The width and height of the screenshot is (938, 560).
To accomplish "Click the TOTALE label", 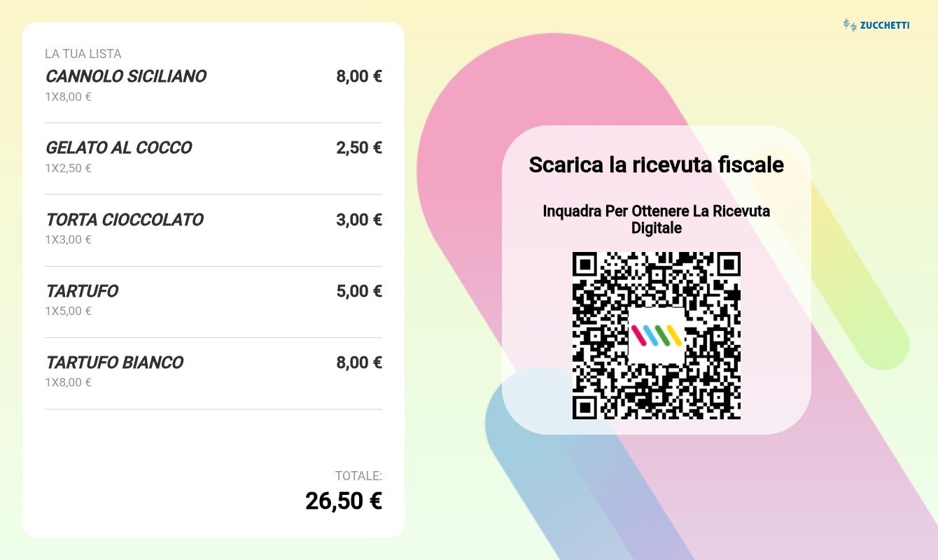I will point(358,476).
